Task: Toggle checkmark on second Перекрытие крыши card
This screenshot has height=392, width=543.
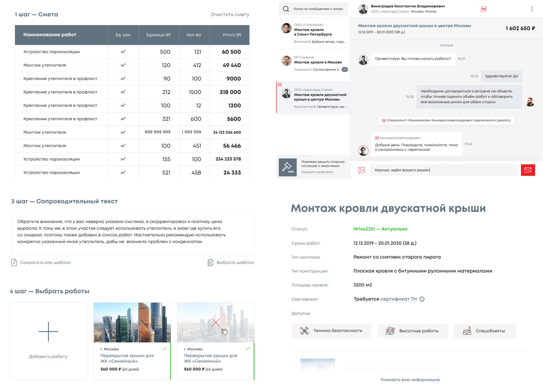Action: (248, 349)
